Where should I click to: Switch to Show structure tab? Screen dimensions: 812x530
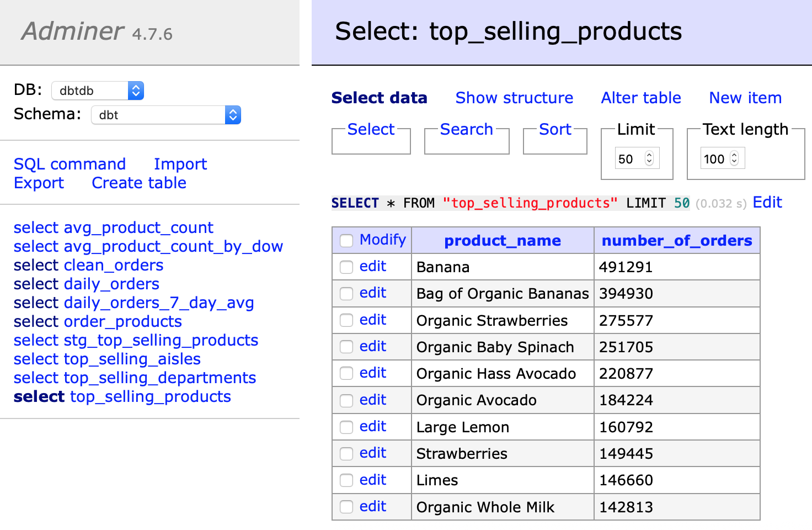coord(514,98)
